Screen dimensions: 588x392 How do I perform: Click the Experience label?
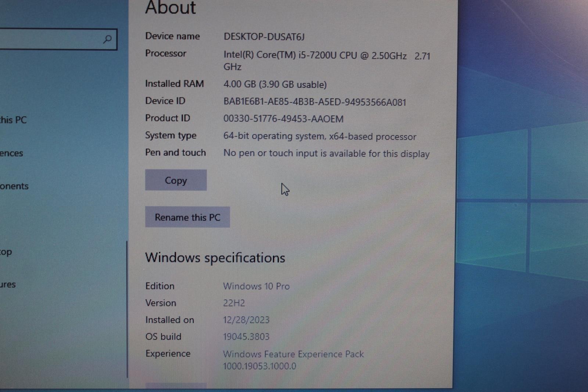pyautogui.click(x=168, y=353)
